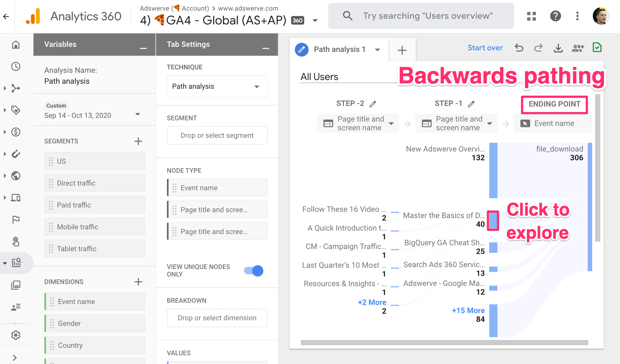
Task: Open the three-dot more options menu
Action: tap(577, 16)
